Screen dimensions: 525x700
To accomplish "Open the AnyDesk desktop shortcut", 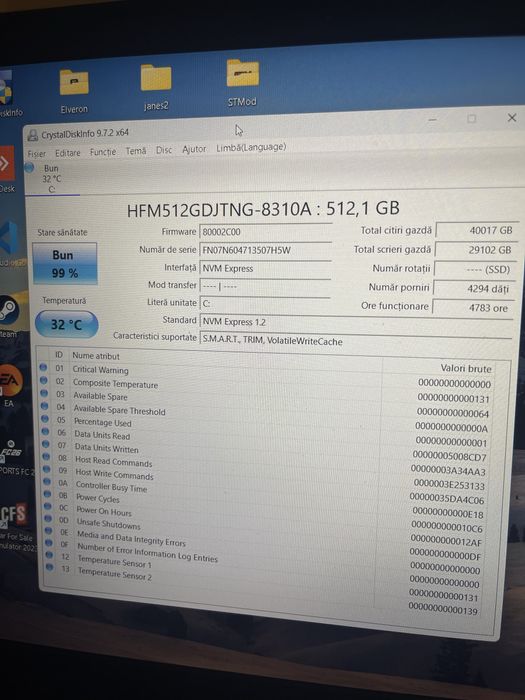I will pyautogui.click(x=7, y=169).
